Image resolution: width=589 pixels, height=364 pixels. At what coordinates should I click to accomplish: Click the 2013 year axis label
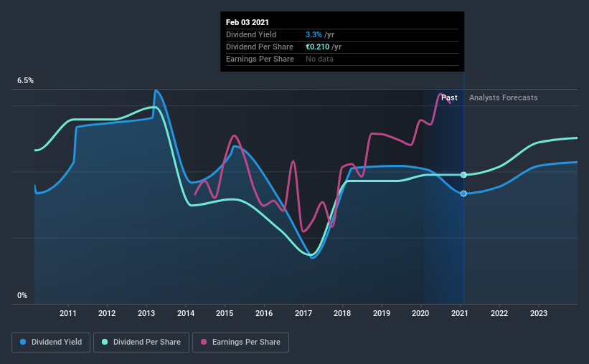[x=146, y=313]
